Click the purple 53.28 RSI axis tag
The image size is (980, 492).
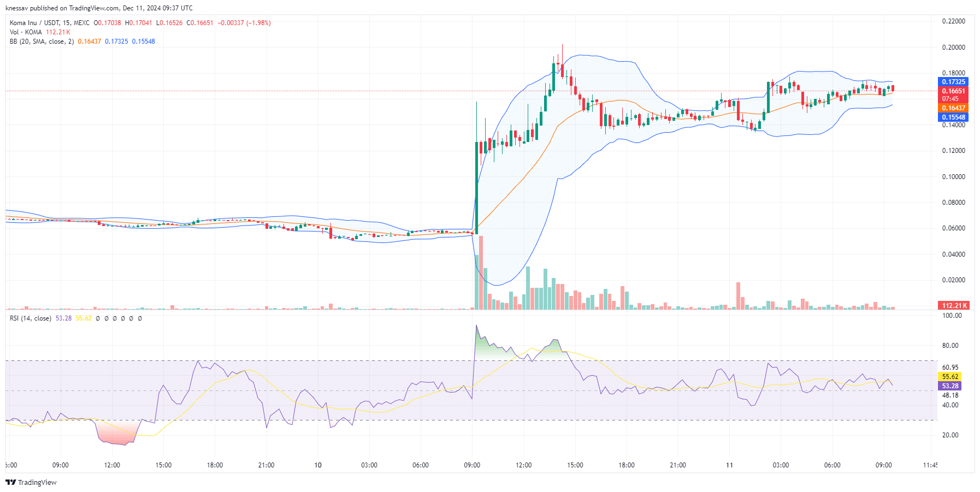coord(950,386)
